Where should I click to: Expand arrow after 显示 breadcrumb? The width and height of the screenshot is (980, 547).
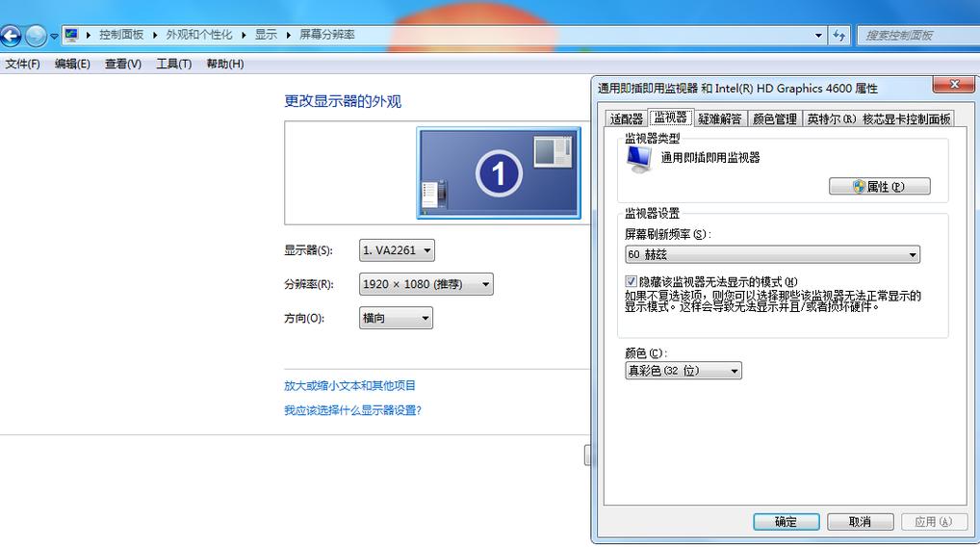[288, 35]
